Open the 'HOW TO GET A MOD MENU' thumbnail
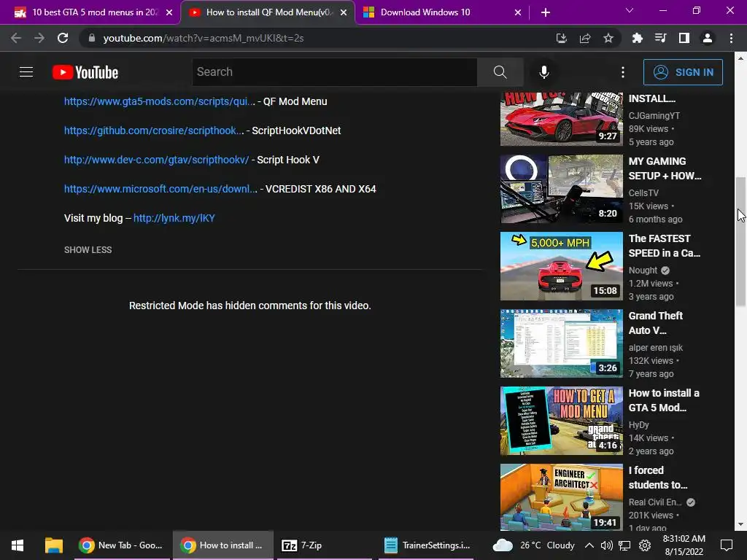 coord(561,421)
